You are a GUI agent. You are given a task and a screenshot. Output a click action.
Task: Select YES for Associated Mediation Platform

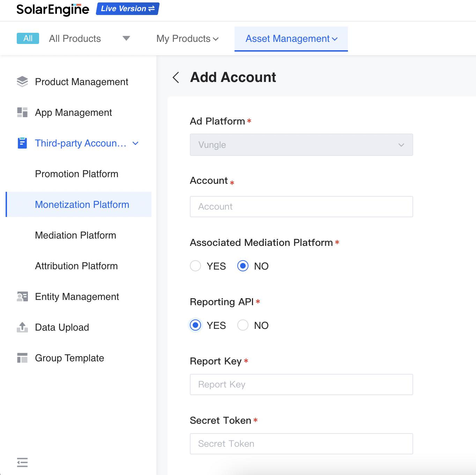pyautogui.click(x=195, y=266)
